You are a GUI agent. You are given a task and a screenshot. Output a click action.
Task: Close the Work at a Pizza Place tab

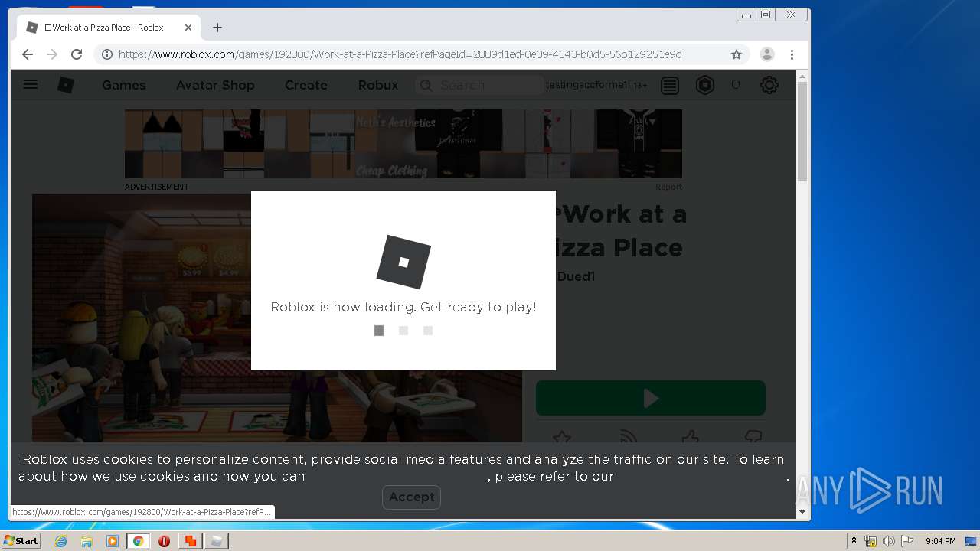coord(188,28)
